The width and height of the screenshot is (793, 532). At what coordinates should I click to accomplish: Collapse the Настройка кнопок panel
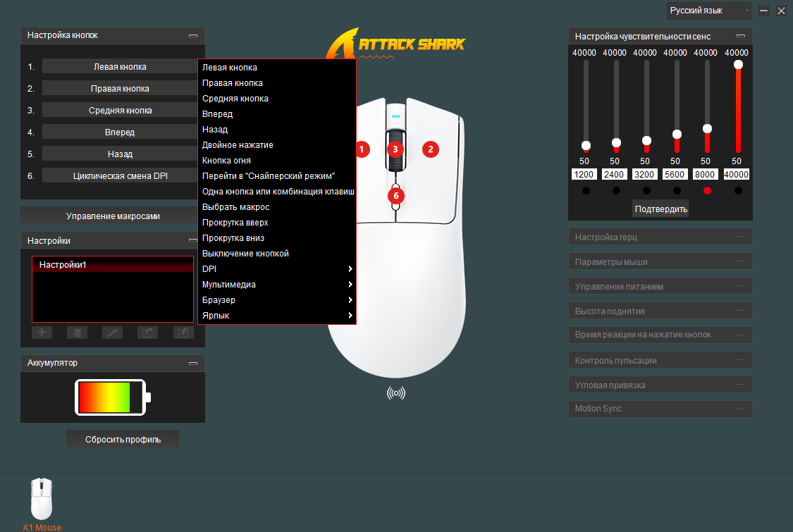192,35
